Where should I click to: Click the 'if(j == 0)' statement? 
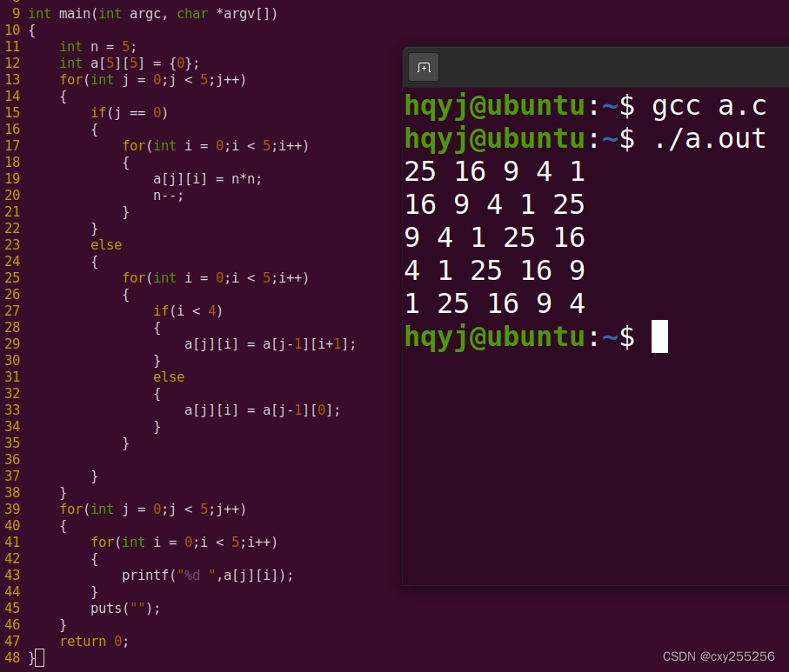(x=129, y=113)
